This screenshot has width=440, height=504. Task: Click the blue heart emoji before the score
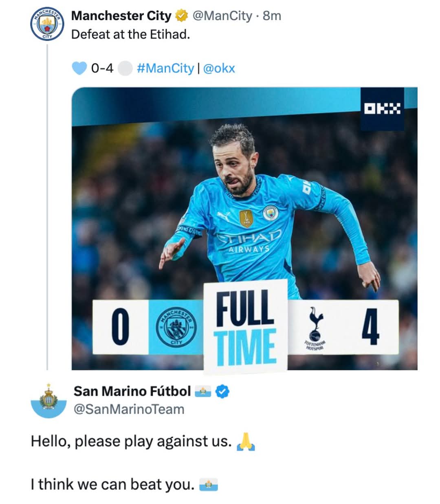tap(79, 68)
